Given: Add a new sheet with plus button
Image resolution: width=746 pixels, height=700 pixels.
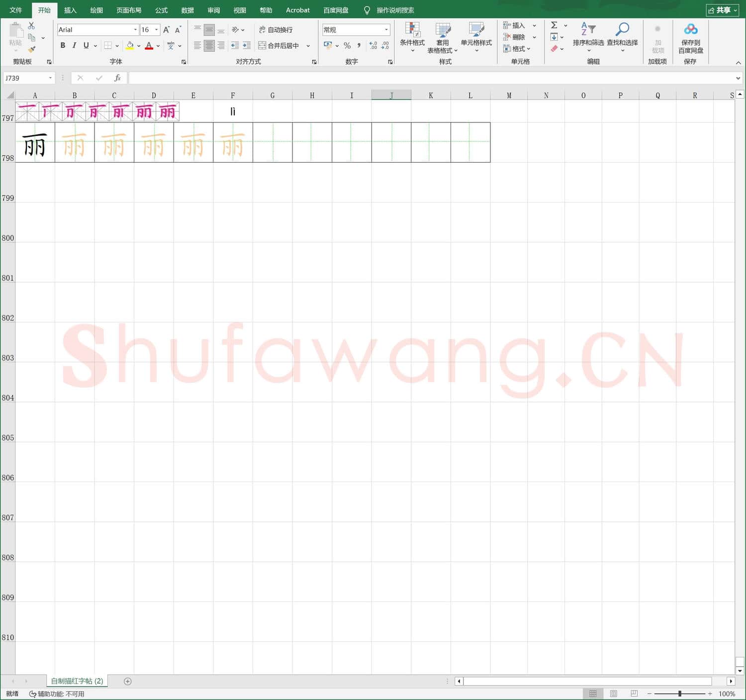Looking at the screenshot, I should point(127,681).
